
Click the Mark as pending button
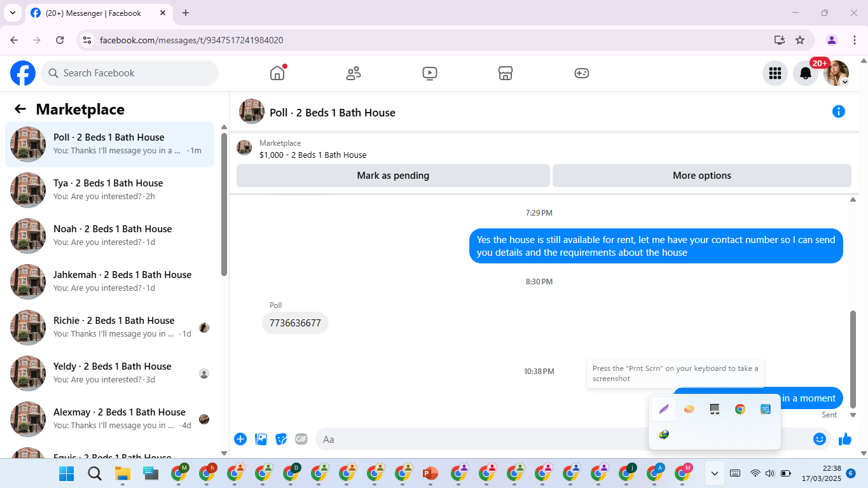pyautogui.click(x=393, y=176)
